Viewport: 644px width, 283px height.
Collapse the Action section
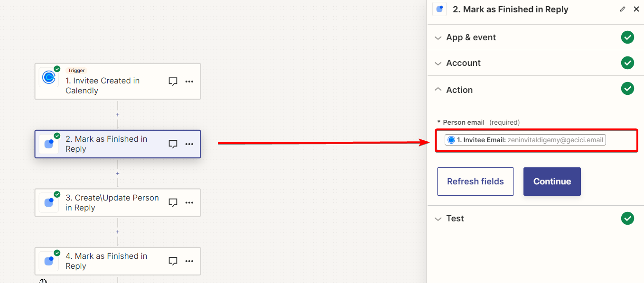[535, 89]
